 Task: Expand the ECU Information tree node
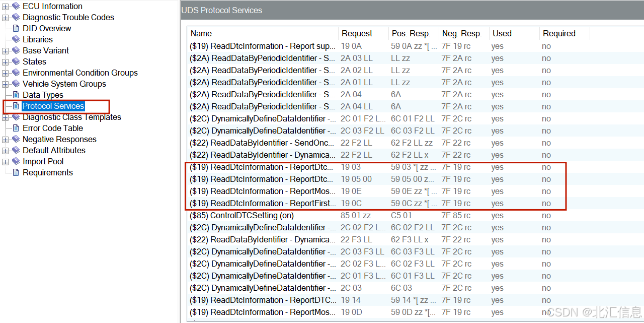tap(6, 7)
